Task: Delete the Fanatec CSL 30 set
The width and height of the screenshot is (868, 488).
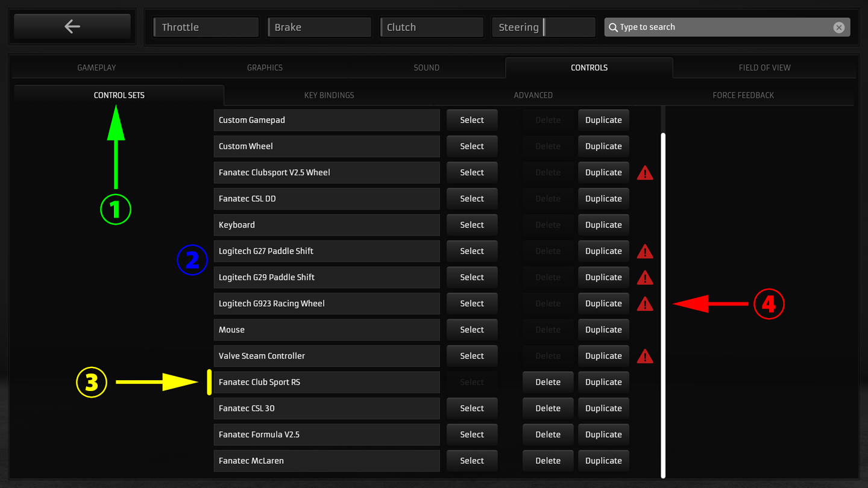Action: tap(548, 408)
